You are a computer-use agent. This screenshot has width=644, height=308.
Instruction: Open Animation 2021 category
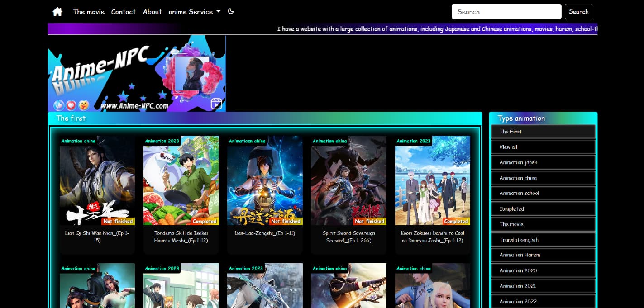[x=543, y=286]
